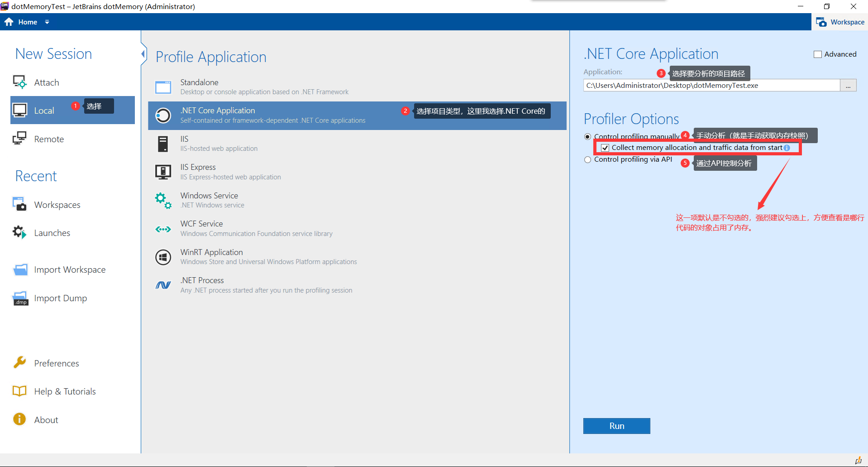Select the Remote computers icon
The height and width of the screenshot is (467, 868).
[x=19, y=139]
